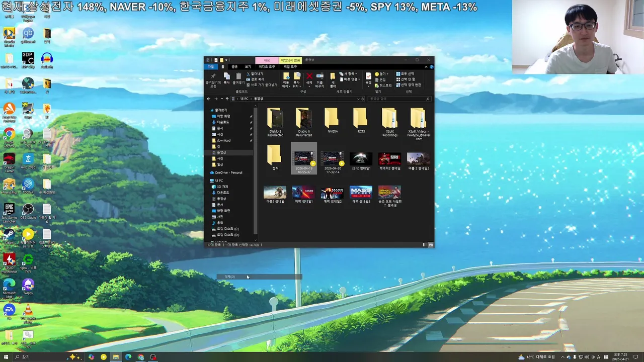Open Audacity desktop shortcut
Image resolution: width=644 pixels, height=362 pixels.
click(47, 61)
